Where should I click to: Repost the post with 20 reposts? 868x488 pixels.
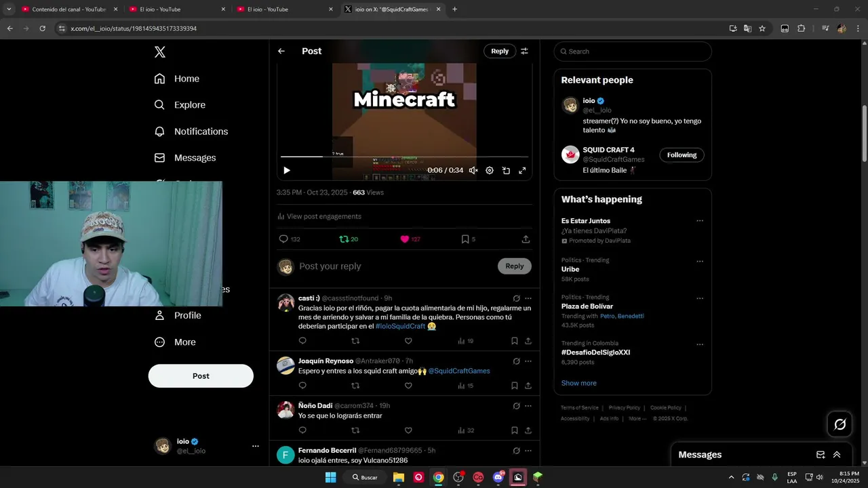point(349,239)
